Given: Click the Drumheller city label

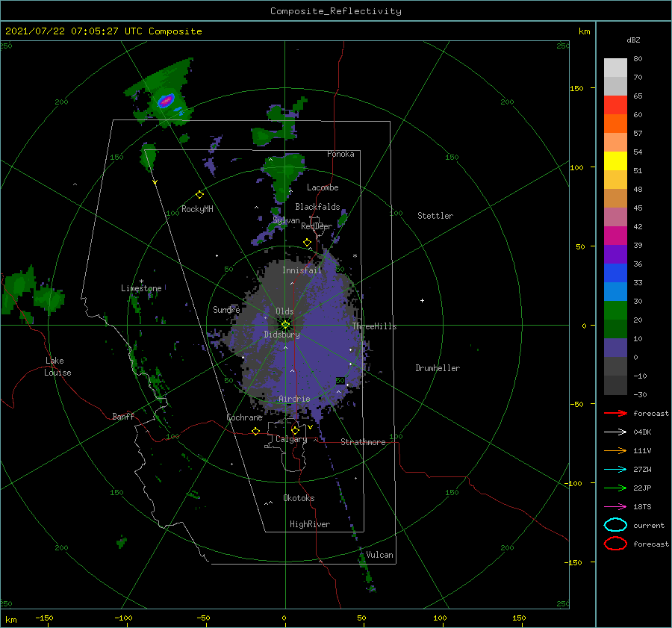Looking at the screenshot, I should [437, 368].
